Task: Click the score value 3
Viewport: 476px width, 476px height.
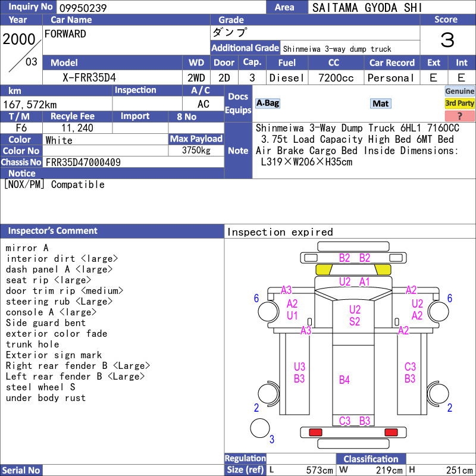Action: pos(447,40)
